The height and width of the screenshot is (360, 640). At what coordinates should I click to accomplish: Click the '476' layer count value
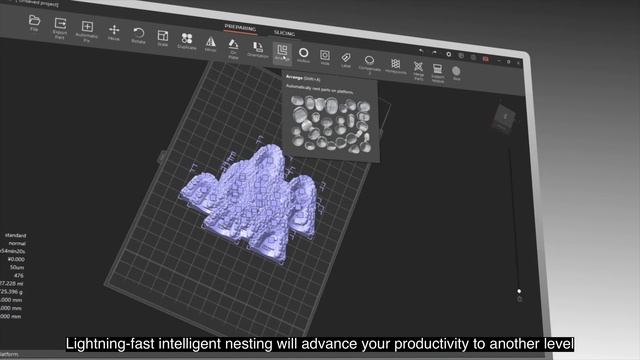[x=18, y=276]
